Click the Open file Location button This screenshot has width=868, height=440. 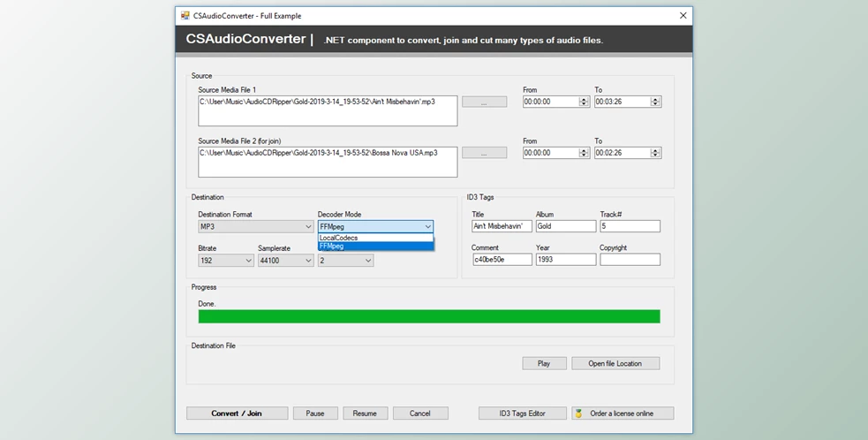tap(615, 363)
